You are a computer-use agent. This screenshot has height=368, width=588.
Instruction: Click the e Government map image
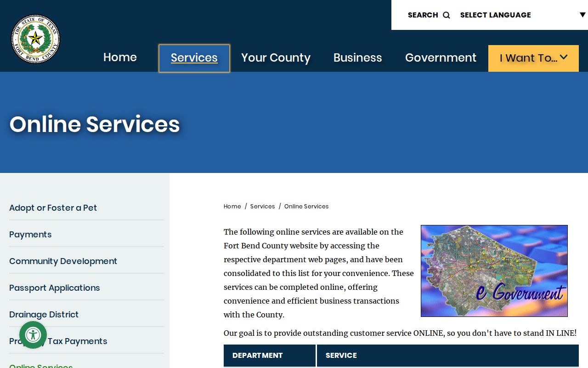494,271
